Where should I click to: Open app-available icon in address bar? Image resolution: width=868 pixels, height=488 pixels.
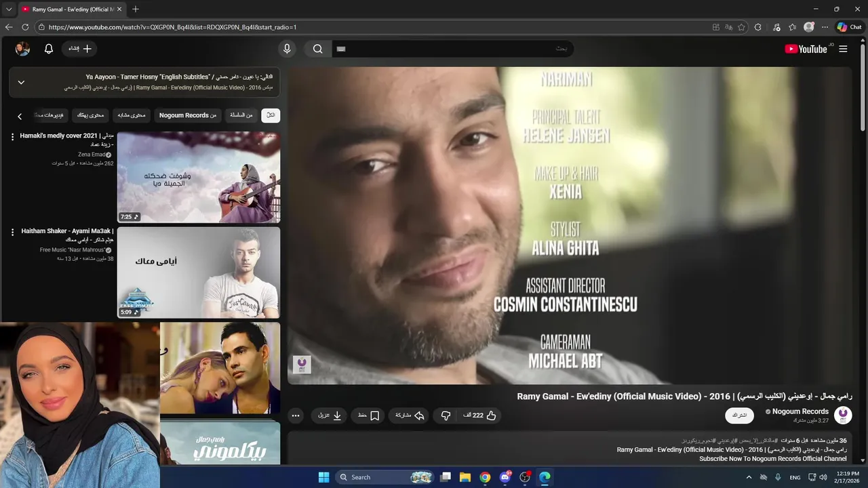tap(716, 27)
